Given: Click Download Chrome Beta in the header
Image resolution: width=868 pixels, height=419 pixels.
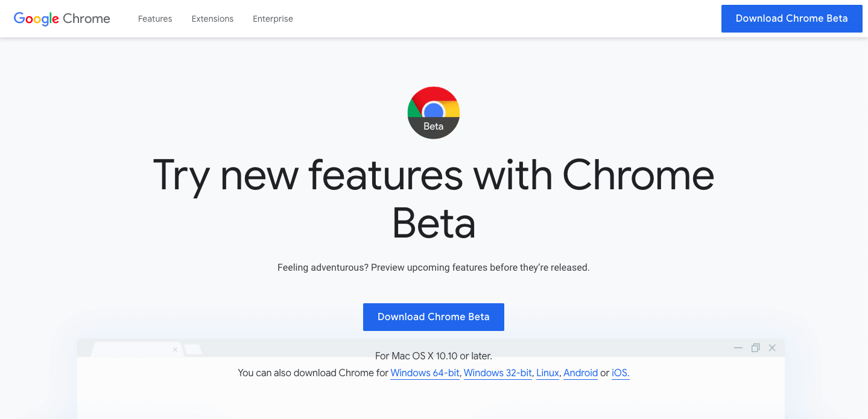Looking at the screenshot, I should click(x=791, y=19).
